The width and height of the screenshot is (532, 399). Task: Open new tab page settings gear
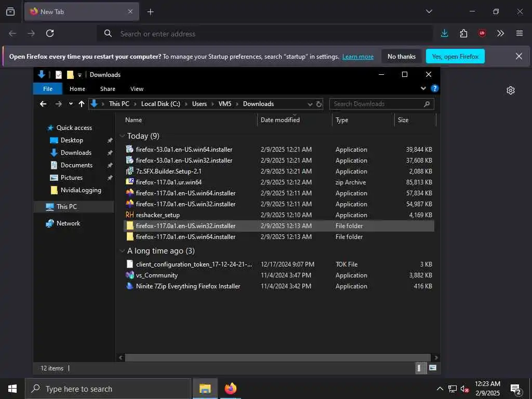pos(511,90)
